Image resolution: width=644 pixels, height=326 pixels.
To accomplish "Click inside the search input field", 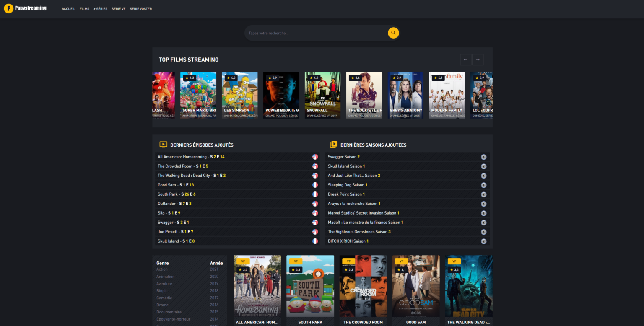I will point(314,33).
